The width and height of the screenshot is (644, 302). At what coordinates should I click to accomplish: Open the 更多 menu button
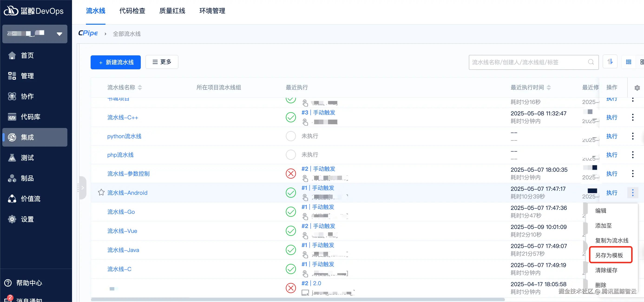pos(162,62)
